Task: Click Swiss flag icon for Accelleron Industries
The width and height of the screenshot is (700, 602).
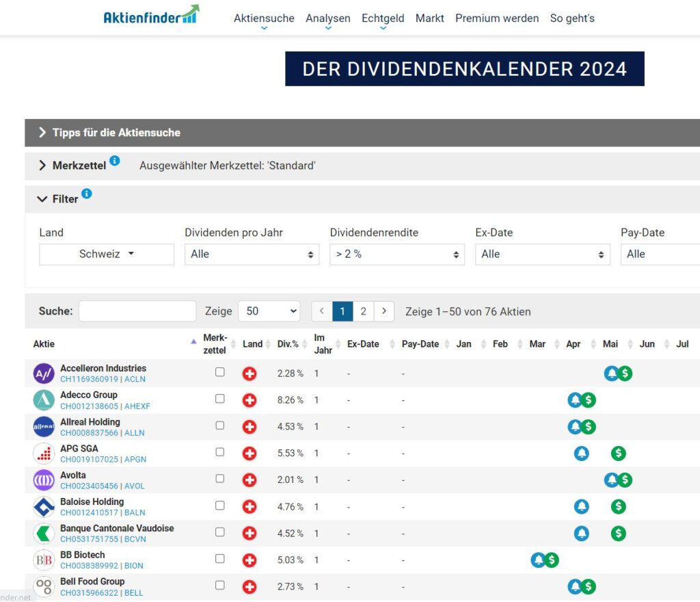Action: (250, 374)
